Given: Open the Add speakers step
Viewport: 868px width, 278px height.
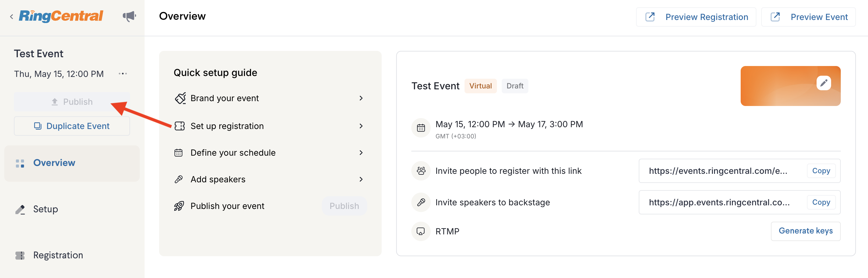Looking at the screenshot, I should [x=270, y=179].
